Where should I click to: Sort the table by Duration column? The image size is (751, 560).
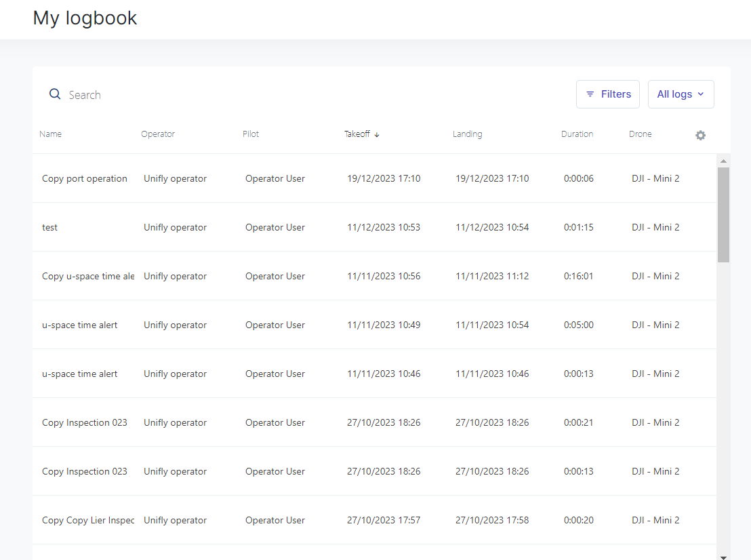[x=577, y=134]
